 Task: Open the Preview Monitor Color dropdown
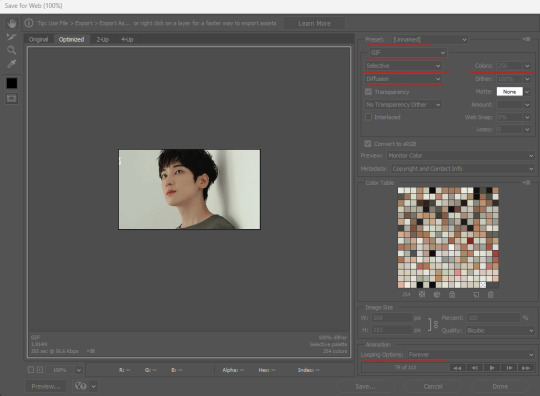click(x=461, y=156)
